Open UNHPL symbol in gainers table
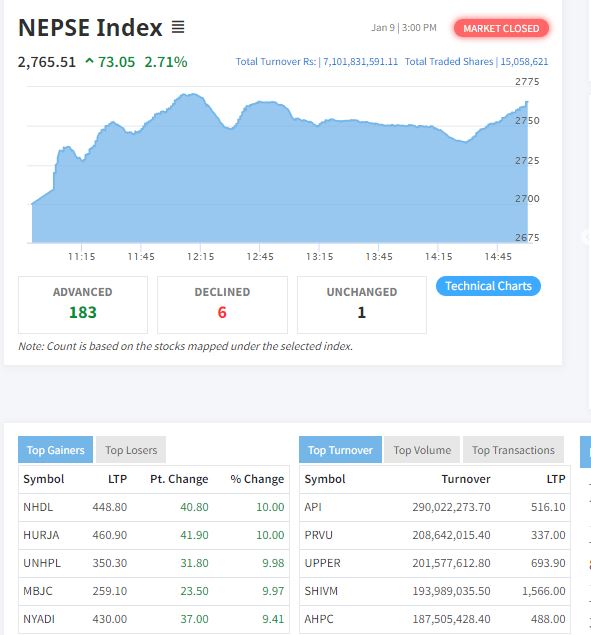The image size is (591, 635). click(42, 563)
